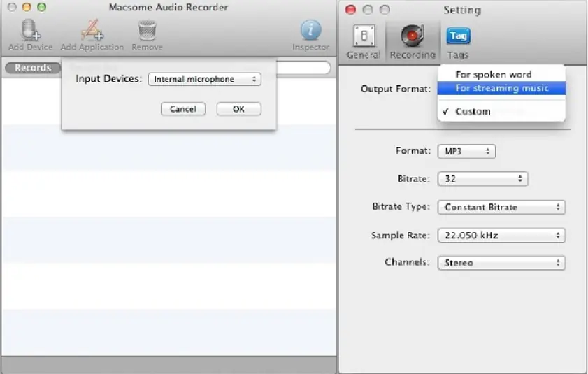Select the Custom output format option
Screen dimensions: 588x374
[501, 111]
